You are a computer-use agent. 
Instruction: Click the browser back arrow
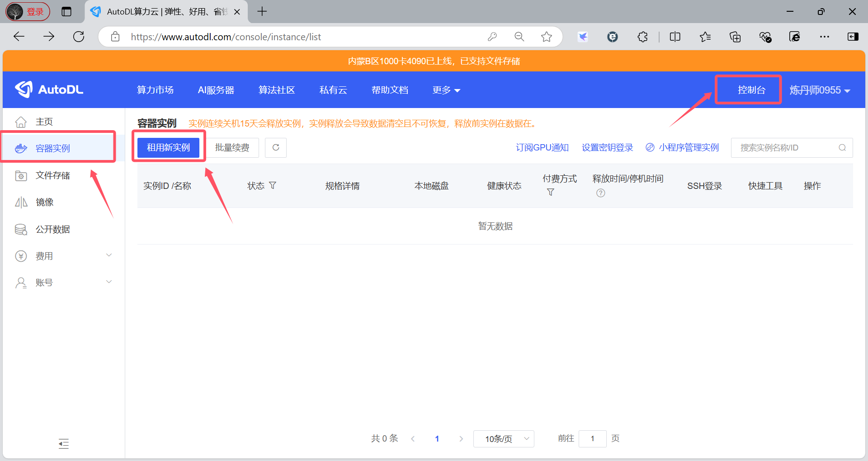[19, 37]
